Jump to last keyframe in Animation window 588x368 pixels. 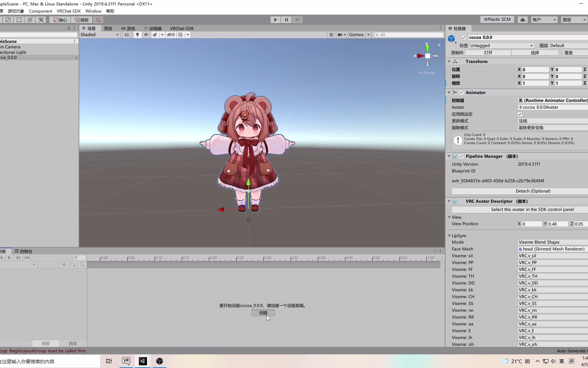pos(27,258)
